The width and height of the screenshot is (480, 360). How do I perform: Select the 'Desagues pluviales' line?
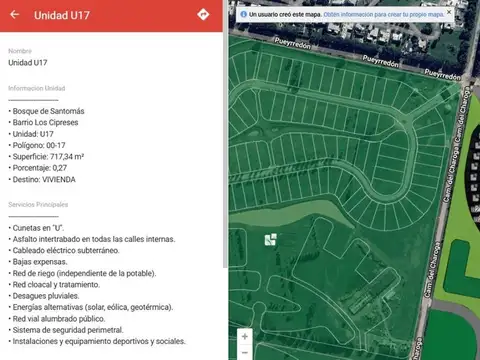(44, 296)
